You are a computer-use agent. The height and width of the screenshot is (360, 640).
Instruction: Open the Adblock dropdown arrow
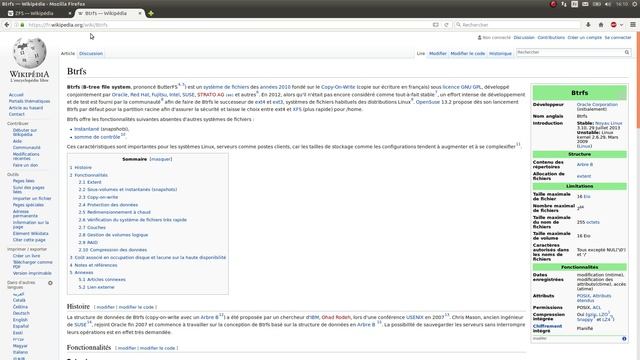point(621,25)
